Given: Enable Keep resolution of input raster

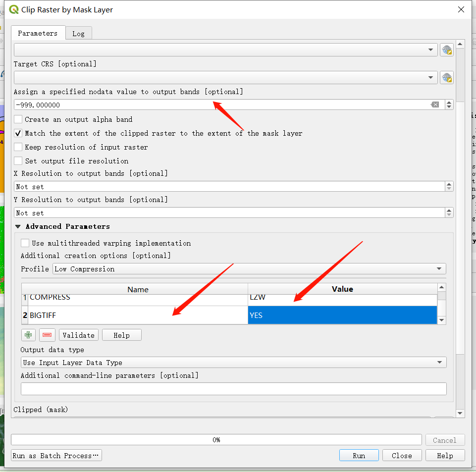Looking at the screenshot, I should pos(18,147).
